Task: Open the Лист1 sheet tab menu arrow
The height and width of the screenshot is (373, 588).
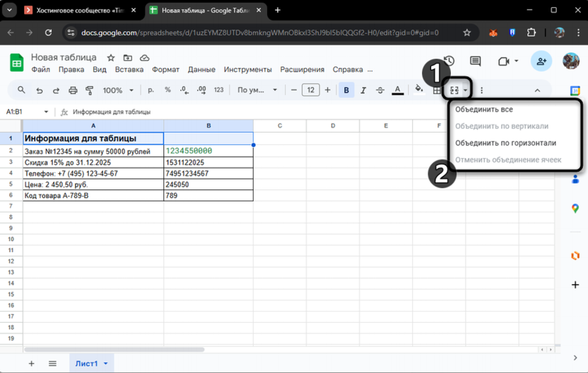Action: pyautogui.click(x=106, y=363)
